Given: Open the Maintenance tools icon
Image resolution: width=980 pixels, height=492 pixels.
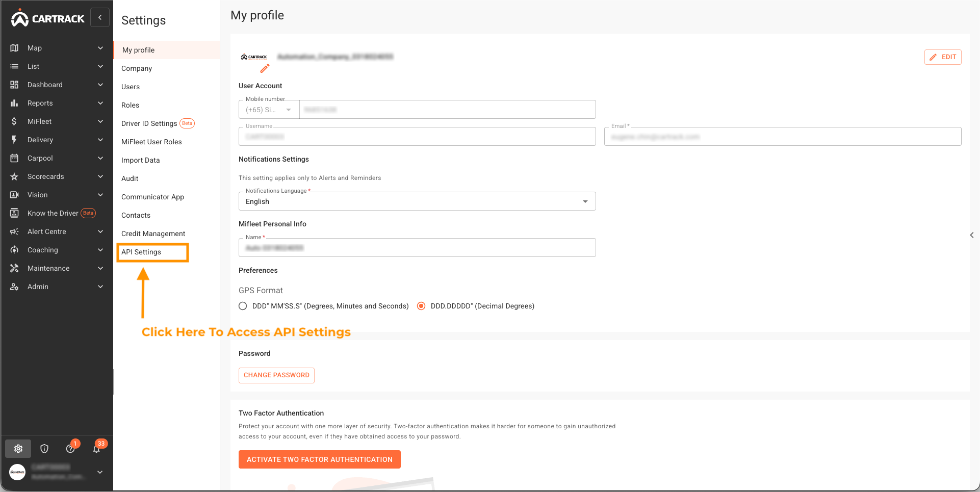Looking at the screenshot, I should click(x=15, y=268).
